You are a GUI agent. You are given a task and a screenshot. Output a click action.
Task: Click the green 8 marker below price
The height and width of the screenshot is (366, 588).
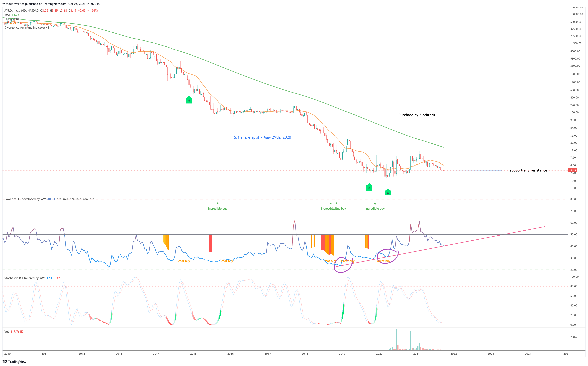point(369,187)
